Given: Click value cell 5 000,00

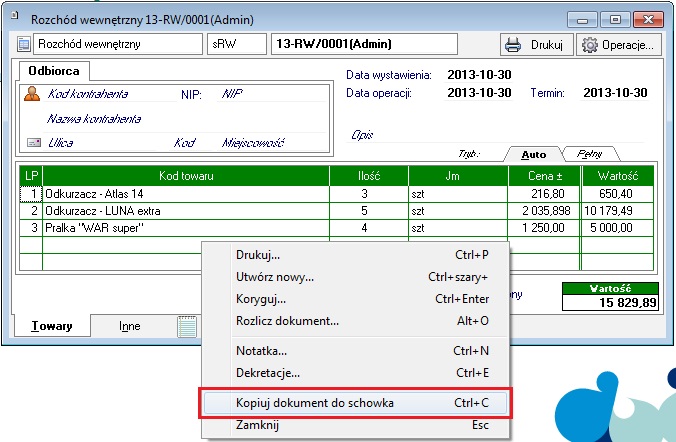Looking at the screenshot, I should (x=618, y=228).
